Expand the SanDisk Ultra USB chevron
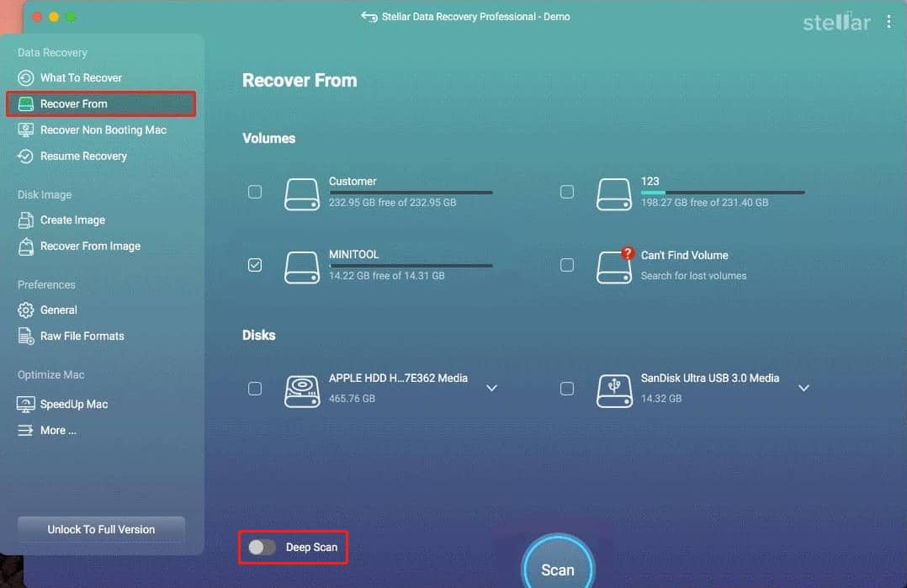Image resolution: width=907 pixels, height=588 pixels. pos(804,388)
